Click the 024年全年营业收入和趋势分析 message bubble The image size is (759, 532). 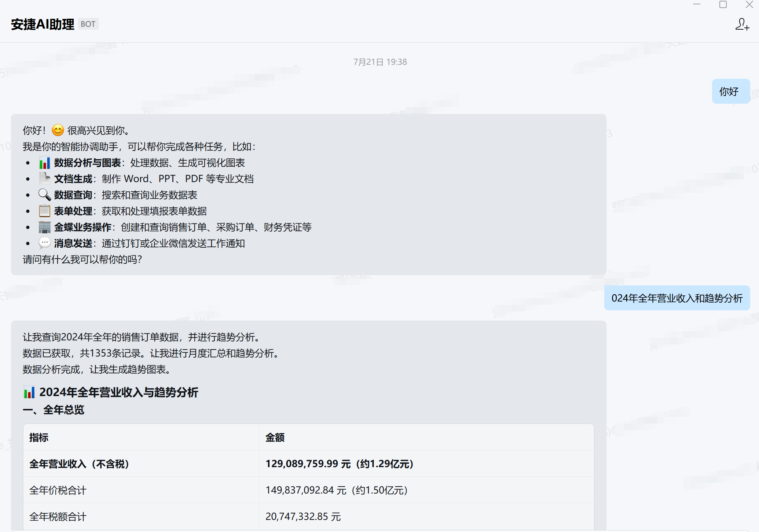click(677, 298)
